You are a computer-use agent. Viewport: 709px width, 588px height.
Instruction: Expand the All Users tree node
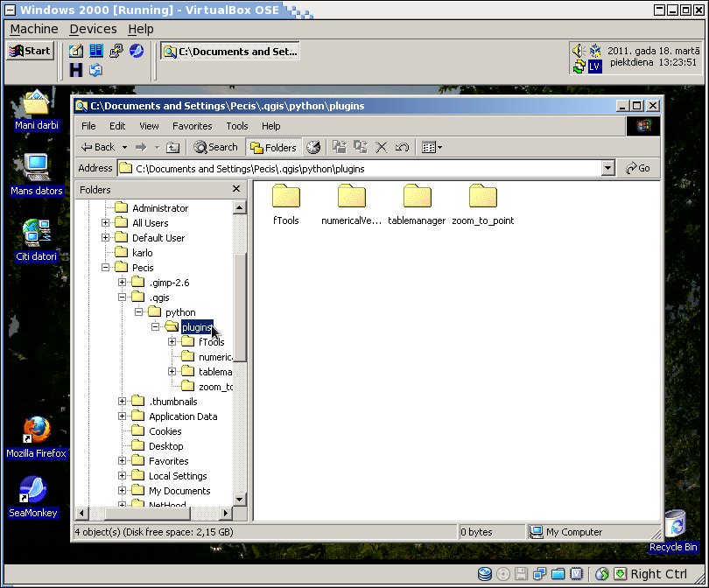click(x=105, y=222)
